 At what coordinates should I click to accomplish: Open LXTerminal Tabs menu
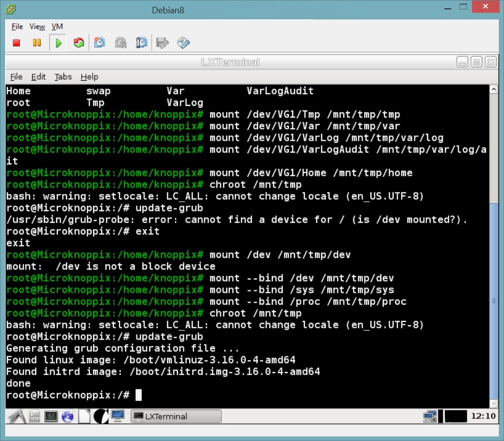[63, 77]
